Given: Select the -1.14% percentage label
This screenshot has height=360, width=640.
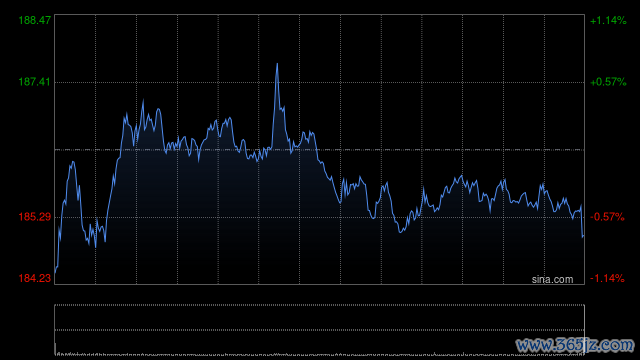Looking at the screenshot, I should (607, 278).
